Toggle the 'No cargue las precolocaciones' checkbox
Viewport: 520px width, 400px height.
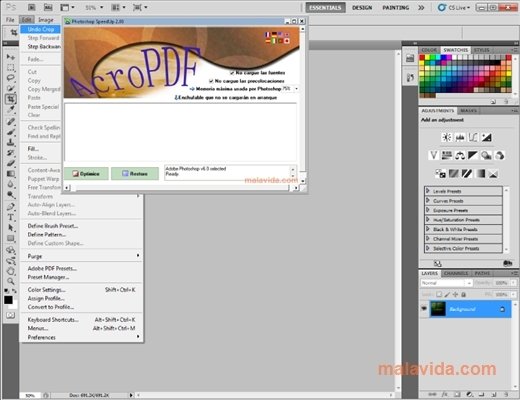(x=211, y=81)
